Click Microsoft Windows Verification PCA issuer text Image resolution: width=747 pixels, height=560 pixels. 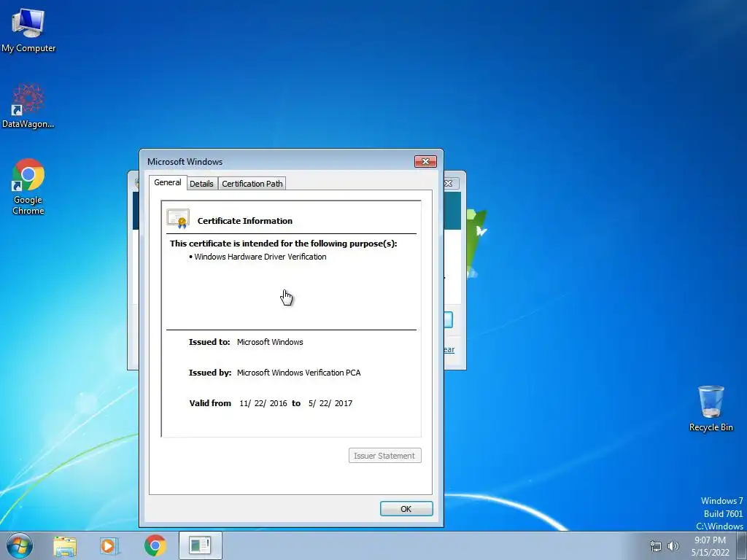click(x=298, y=373)
